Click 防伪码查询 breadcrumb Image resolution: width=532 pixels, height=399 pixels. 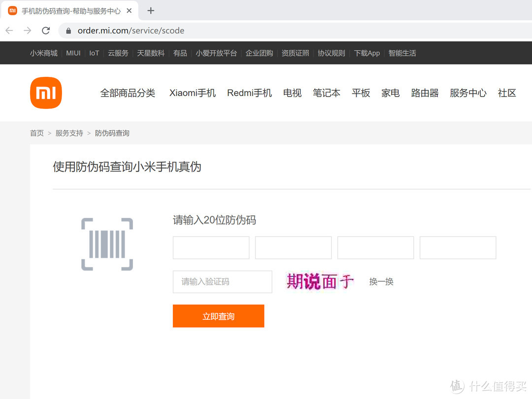[x=112, y=133]
